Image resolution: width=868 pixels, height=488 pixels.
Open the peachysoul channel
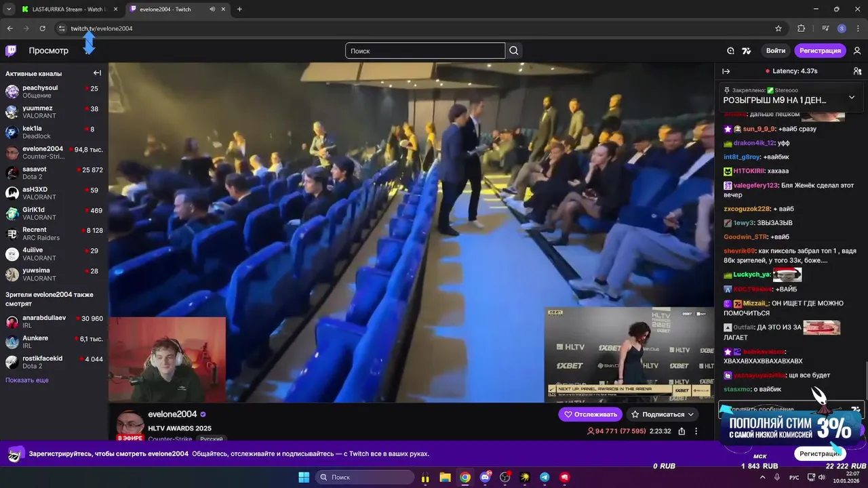click(54, 91)
